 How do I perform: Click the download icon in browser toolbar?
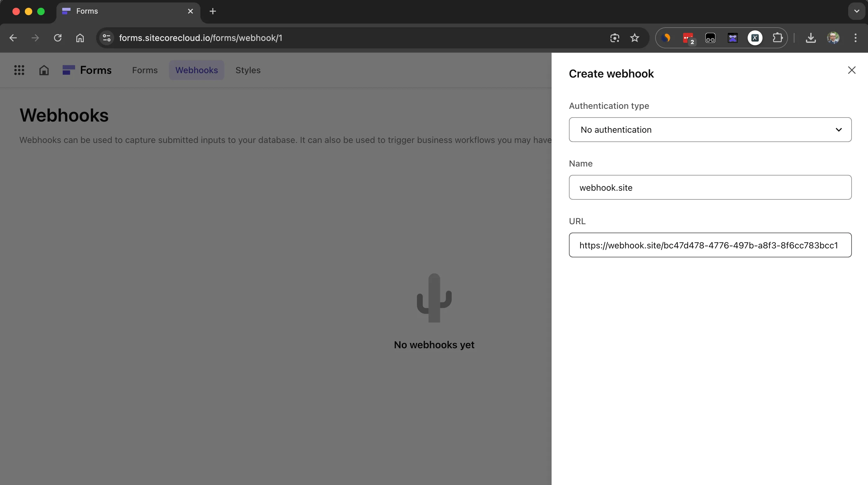[812, 38]
